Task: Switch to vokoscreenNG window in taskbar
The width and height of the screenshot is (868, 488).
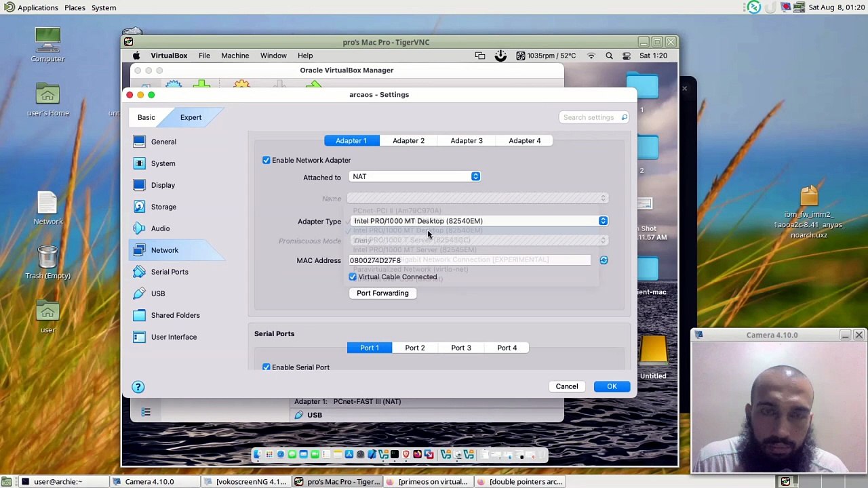Action: coord(246,482)
